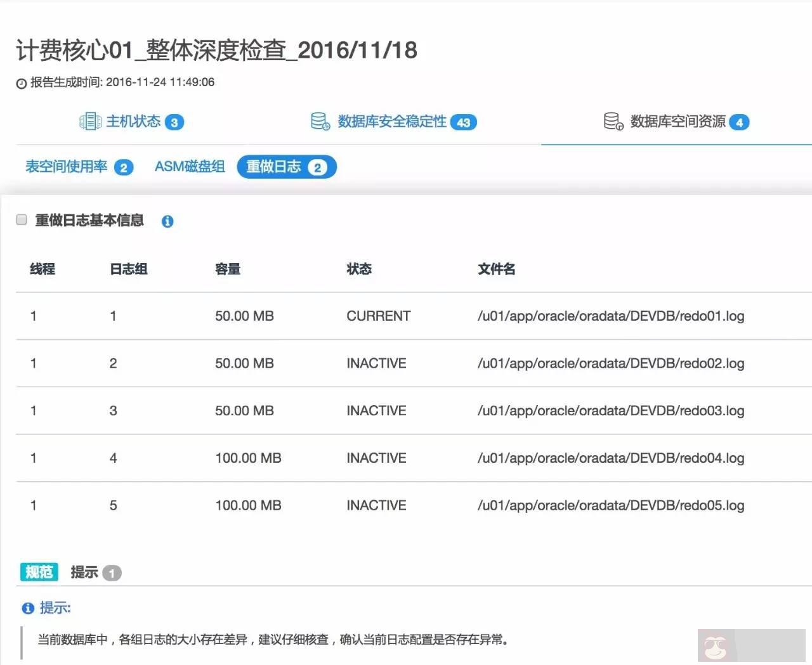Open the 重做日志基本信息 info tooltip icon

[x=167, y=221]
